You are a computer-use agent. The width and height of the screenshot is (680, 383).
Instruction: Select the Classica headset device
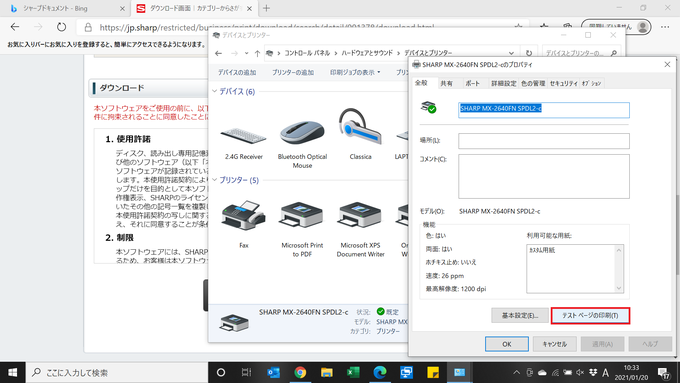pos(360,134)
